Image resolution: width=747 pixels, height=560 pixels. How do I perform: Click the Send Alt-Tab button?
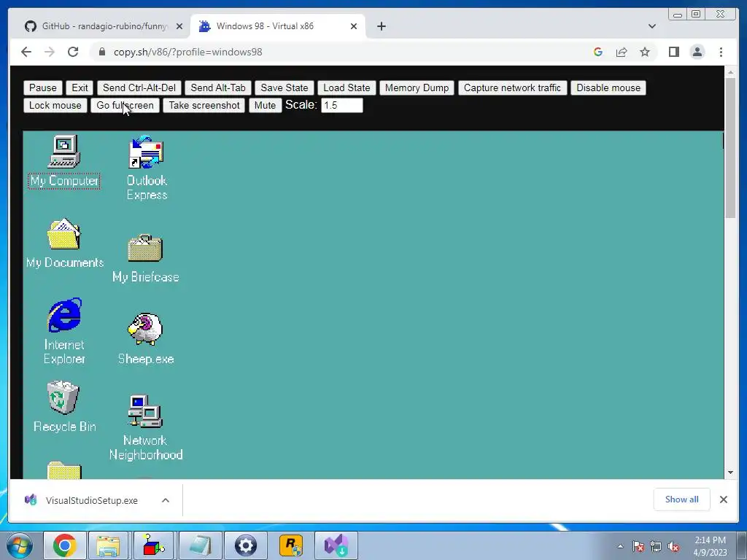point(218,87)
